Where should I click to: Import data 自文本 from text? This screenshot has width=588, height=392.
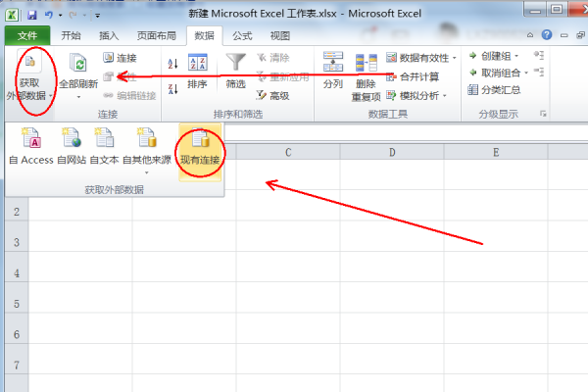coord(104,147)
